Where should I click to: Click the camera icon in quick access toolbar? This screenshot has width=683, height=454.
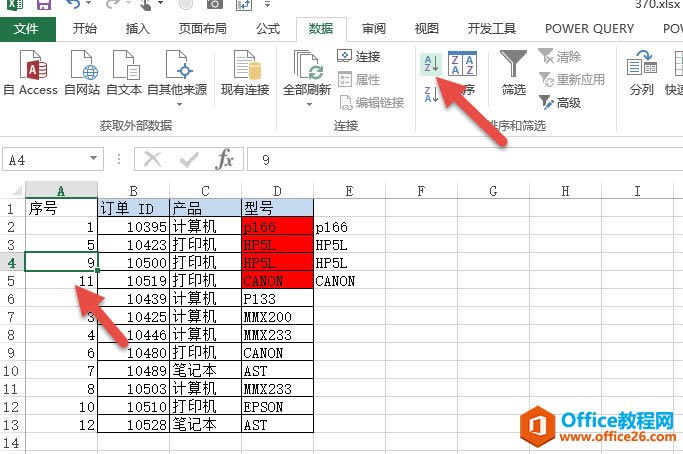[214, 4]
